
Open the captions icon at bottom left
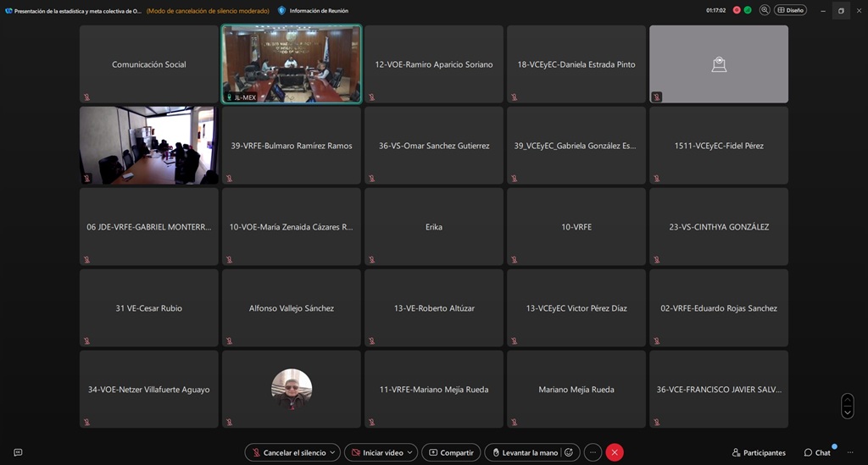click(18, 452)
